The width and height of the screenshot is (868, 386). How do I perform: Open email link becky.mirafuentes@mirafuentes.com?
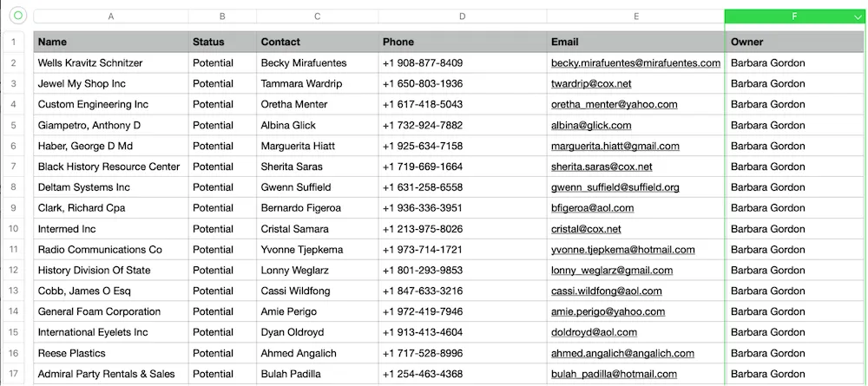[x=635, y=63]
